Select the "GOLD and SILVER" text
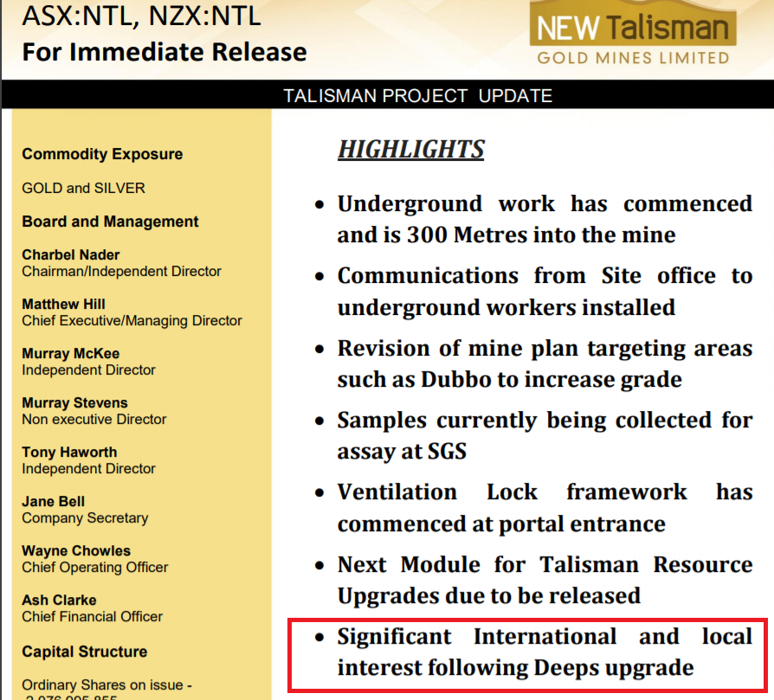The width and height of the screenshot is (774, 700). [x=83, y=188]
